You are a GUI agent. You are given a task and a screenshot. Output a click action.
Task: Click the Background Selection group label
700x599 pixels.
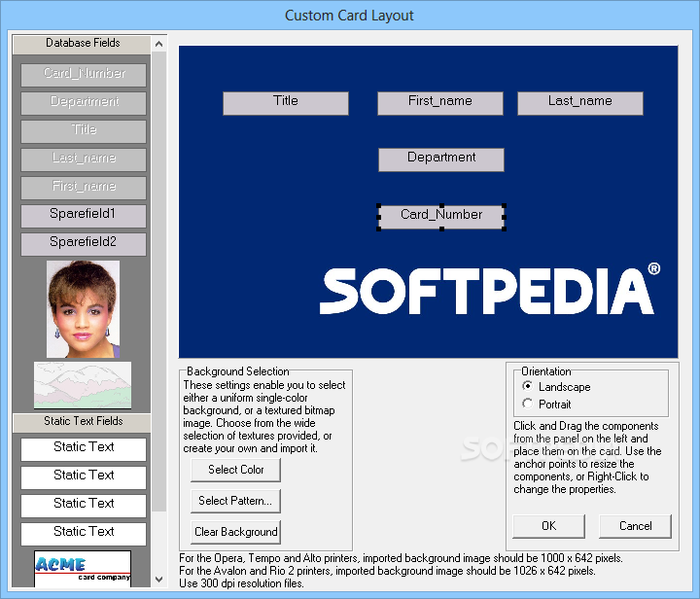pyautogui.click(x=237, y=371)
